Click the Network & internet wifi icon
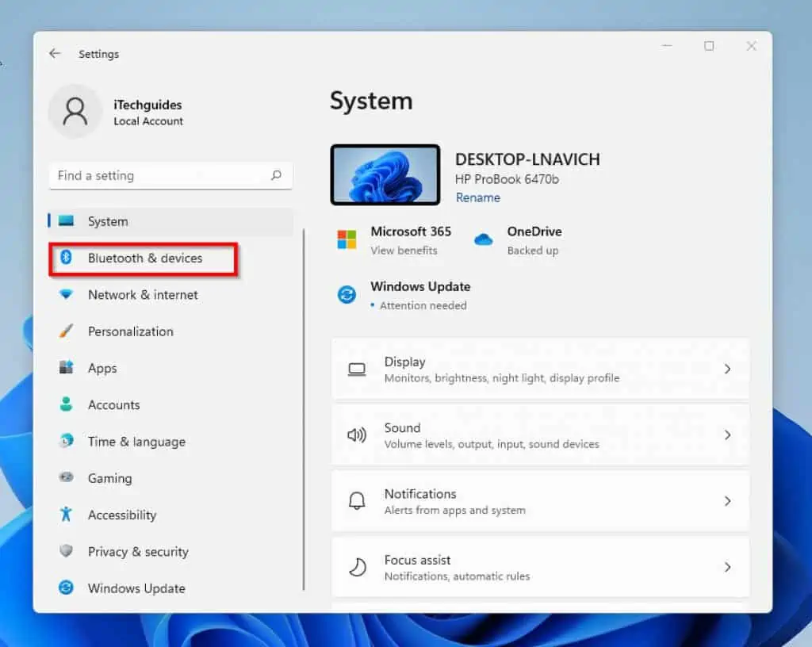Screen dimensions: 812x647 [x=67, y=294]
